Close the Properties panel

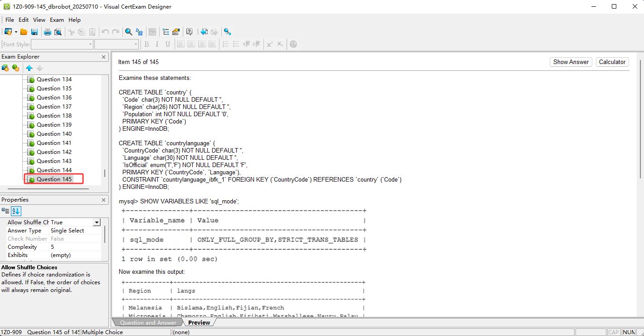click(x=103, y=200)
